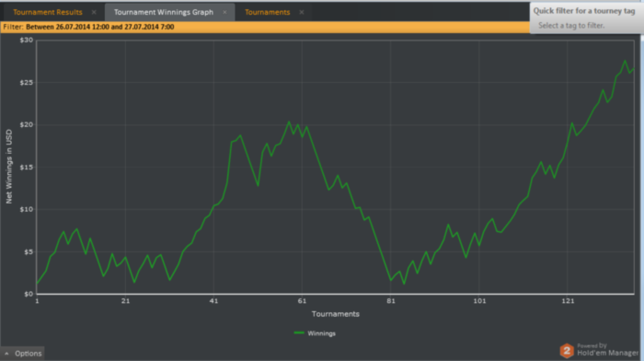The image size is (644, 361).
Task: Click the $10 y-axis value
Action: tap(27, 209)
